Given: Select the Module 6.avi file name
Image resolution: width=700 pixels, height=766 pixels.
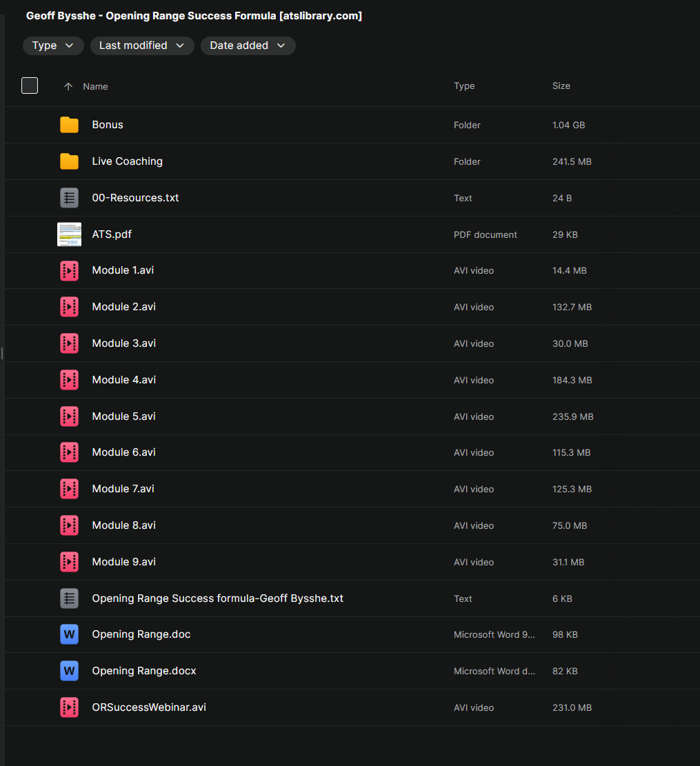Looking at the screenshot, I should (123, 452).
